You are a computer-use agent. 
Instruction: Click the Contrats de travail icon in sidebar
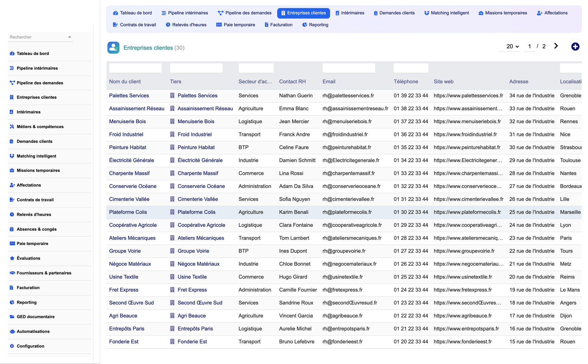12,200
